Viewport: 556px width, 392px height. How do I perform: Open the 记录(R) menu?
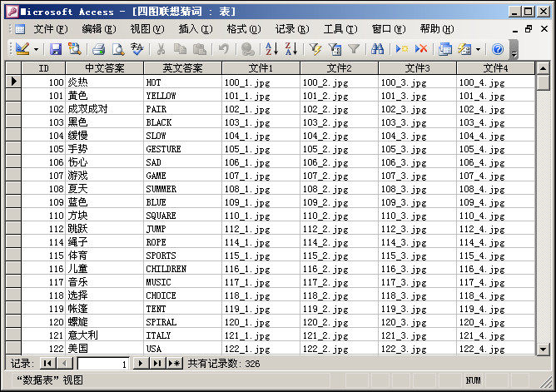tap(292, 29)
